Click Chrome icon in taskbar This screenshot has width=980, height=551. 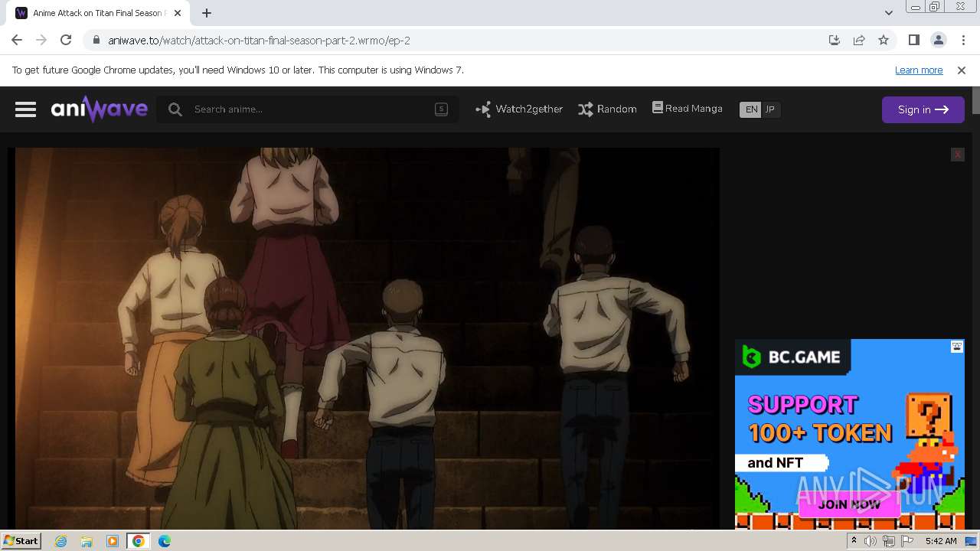point(139,541)
